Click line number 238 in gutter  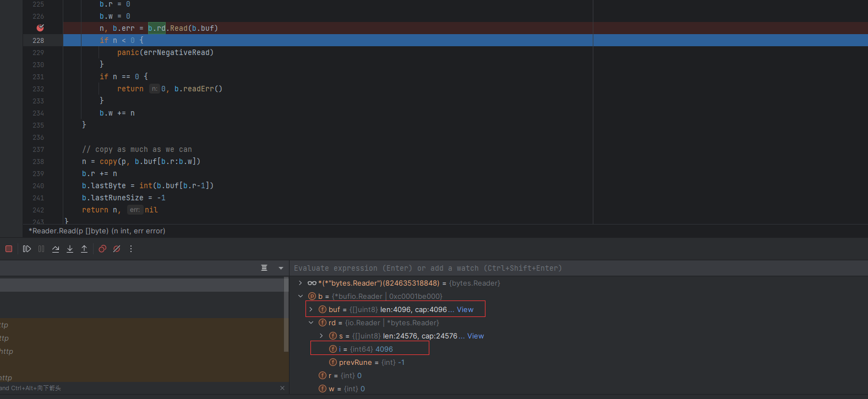[x=38, y=161]
